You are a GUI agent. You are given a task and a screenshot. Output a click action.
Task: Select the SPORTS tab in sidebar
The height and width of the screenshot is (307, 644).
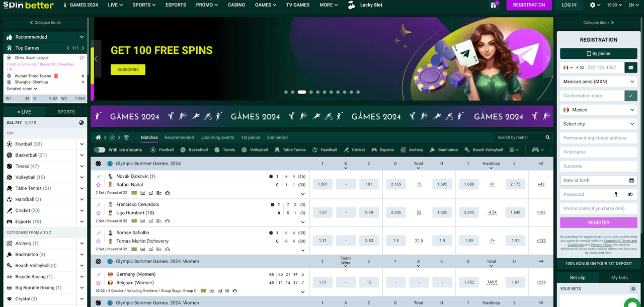click(x=66, y=112)
